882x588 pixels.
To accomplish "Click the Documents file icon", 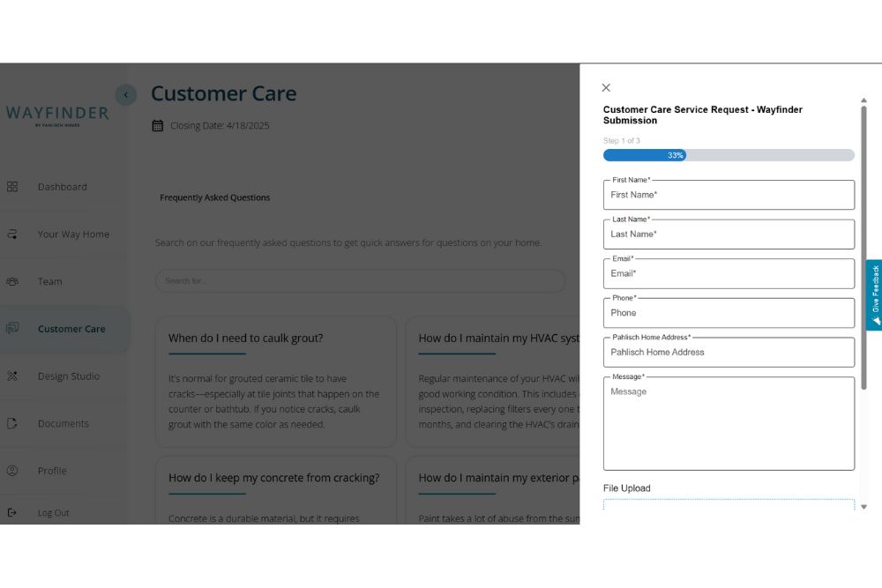I will point(12,424).
